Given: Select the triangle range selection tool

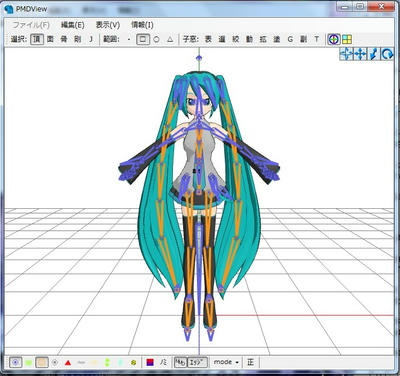Looking at the screenshot, I should [170, 39].
